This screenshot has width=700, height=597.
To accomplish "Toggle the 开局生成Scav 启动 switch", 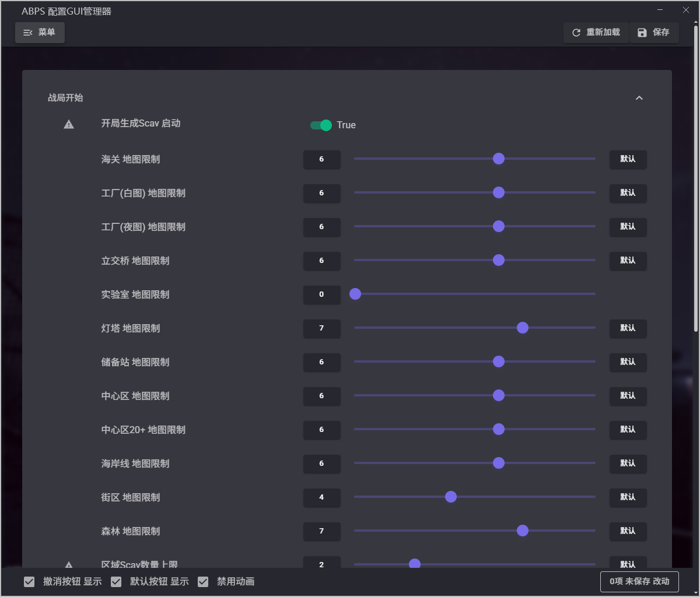I will coord(321,125).
